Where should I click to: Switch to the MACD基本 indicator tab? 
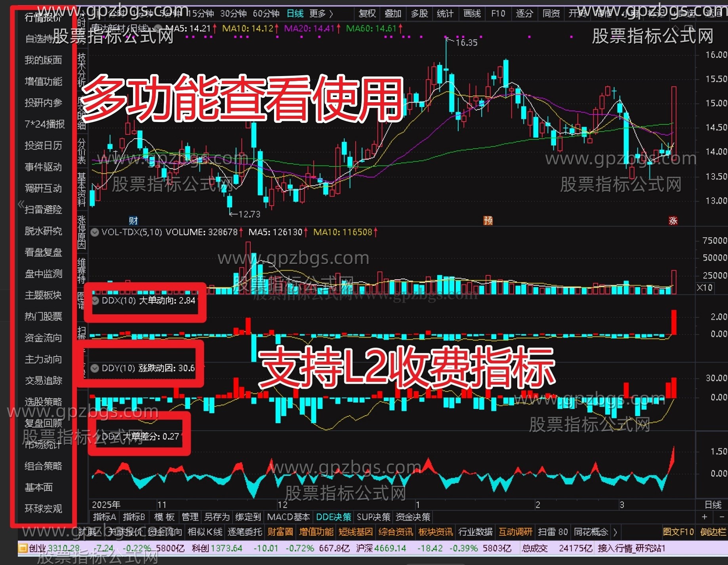(288, 517)
